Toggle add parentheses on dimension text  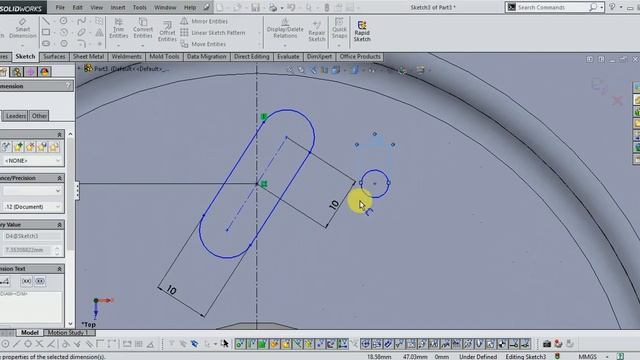click(x=27, y=281)
